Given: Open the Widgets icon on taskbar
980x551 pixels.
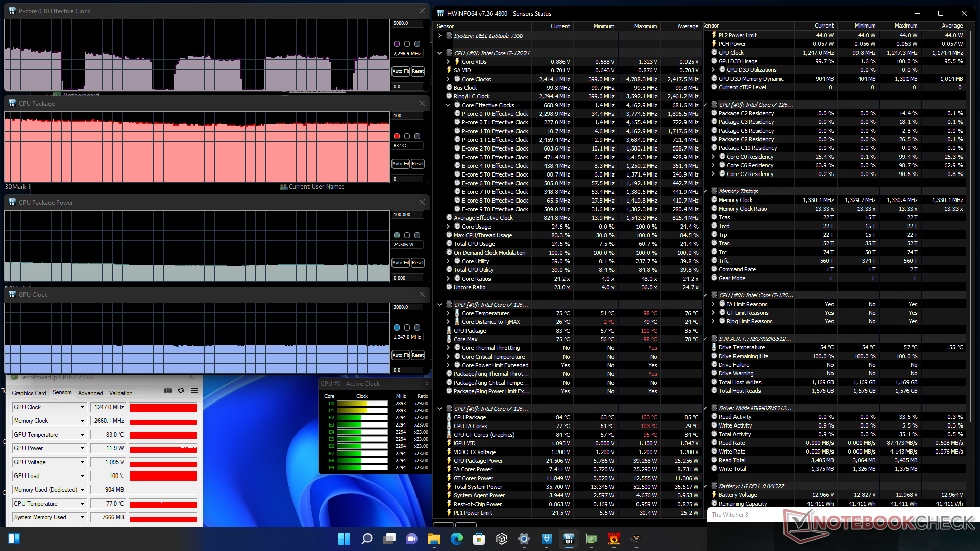Looking at the screenshot, I should tap(14, 539).
